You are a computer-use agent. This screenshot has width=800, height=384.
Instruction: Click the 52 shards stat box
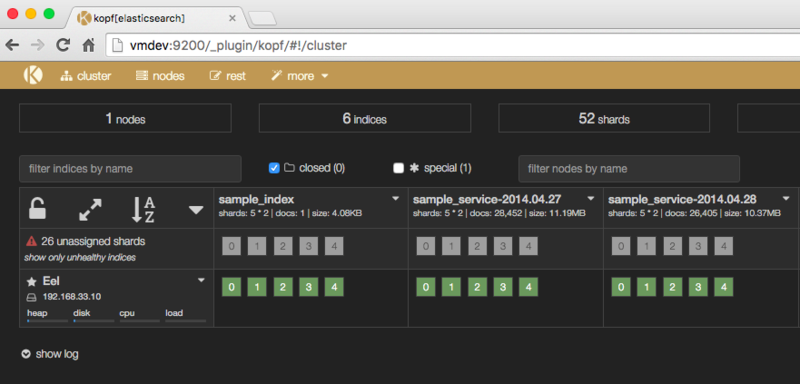[x=604, y=118]
